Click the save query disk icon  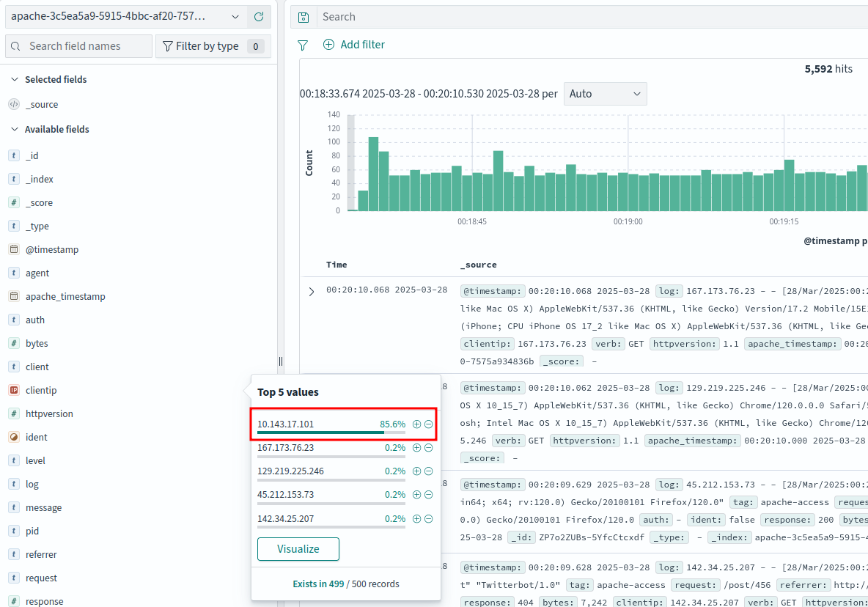point(304,17)
